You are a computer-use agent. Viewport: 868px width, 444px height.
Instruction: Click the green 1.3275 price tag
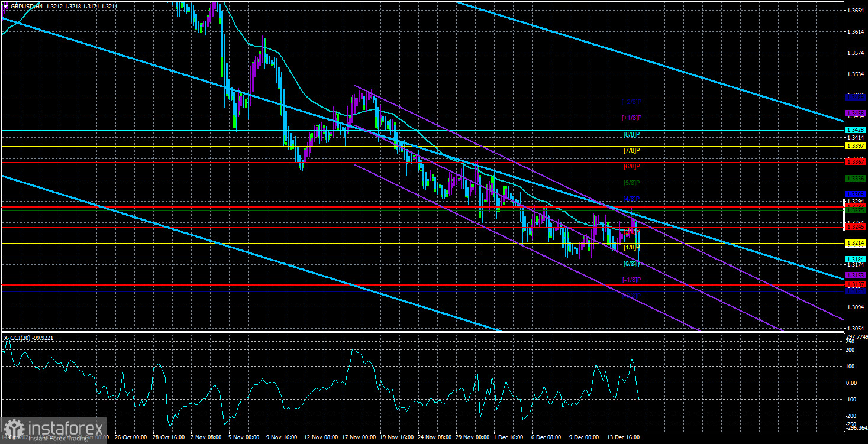856,210
